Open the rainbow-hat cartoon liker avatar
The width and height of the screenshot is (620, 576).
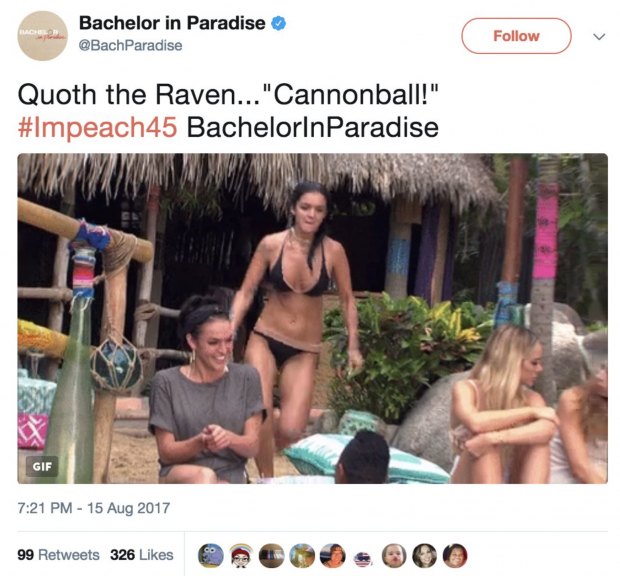[241, 555]
